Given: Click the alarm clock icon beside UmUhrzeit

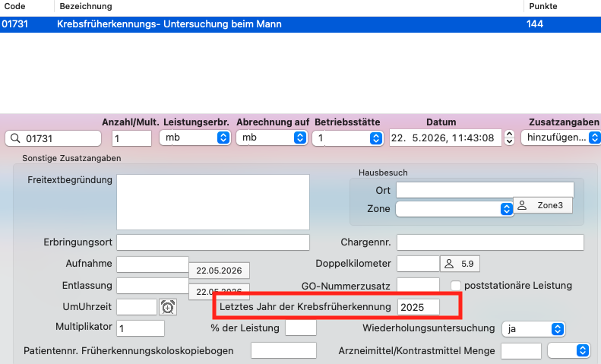Looking at the screenshot, I should (168, 307).
